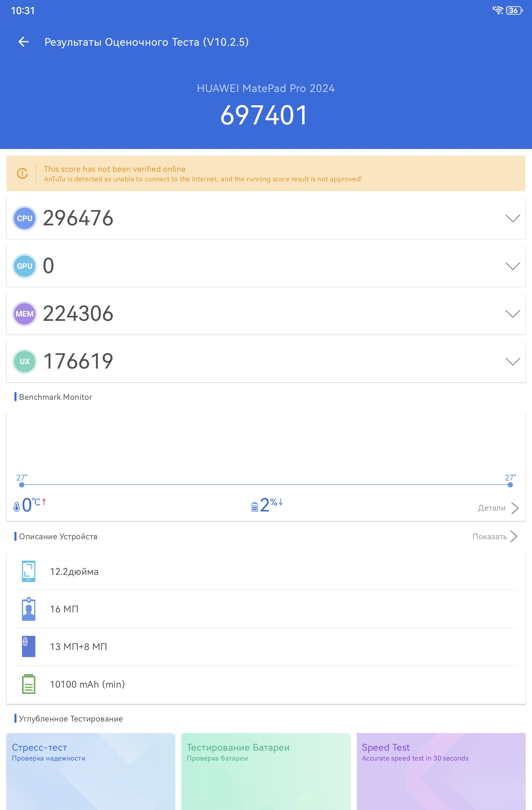Expand the UX score details chevron
532x810 pixels.
point(513,361)
